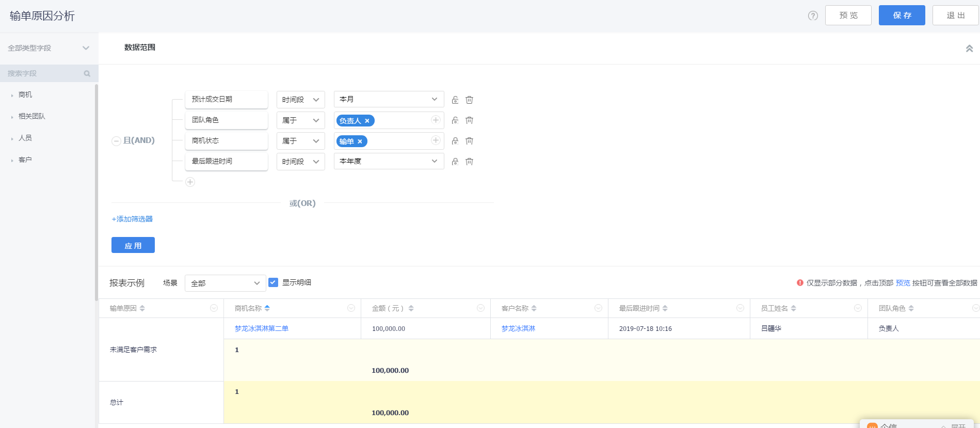
Task: Sort by 客户名称 column
Action: 534,308
